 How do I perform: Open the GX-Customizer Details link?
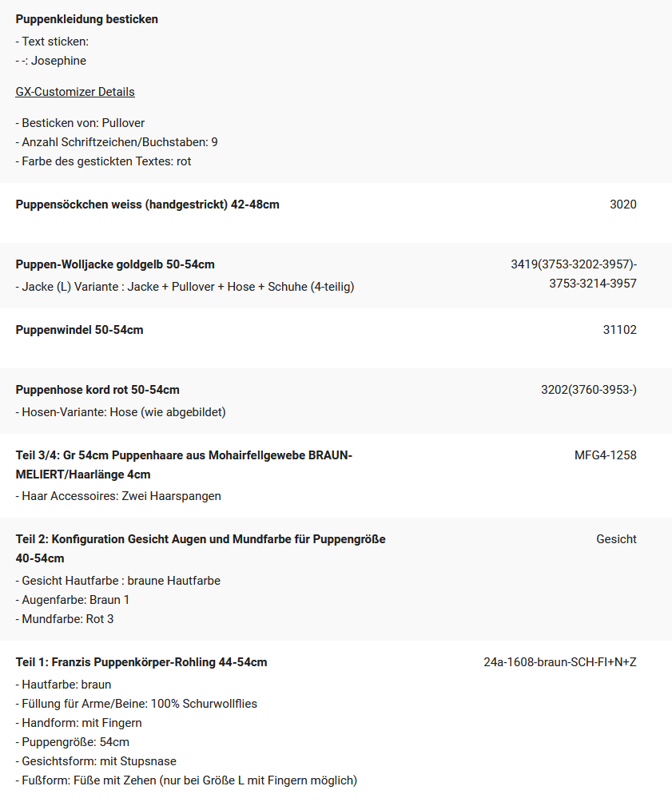click(75, 92)
